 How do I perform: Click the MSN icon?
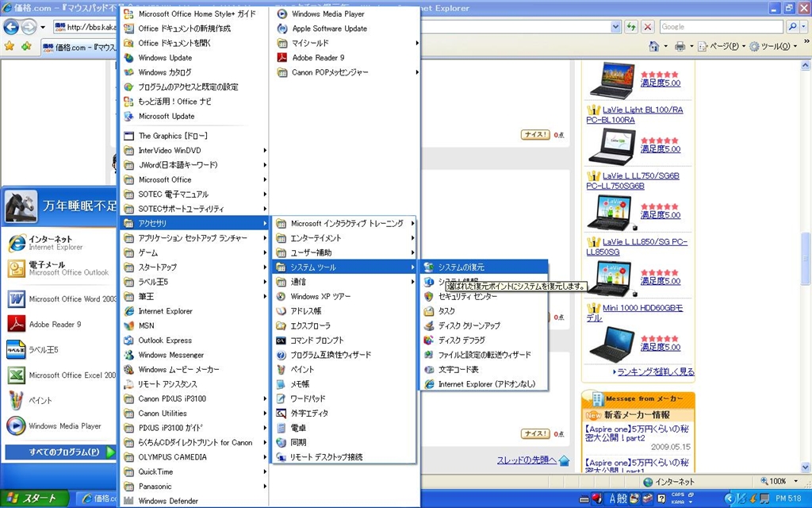tap(128, 325)
